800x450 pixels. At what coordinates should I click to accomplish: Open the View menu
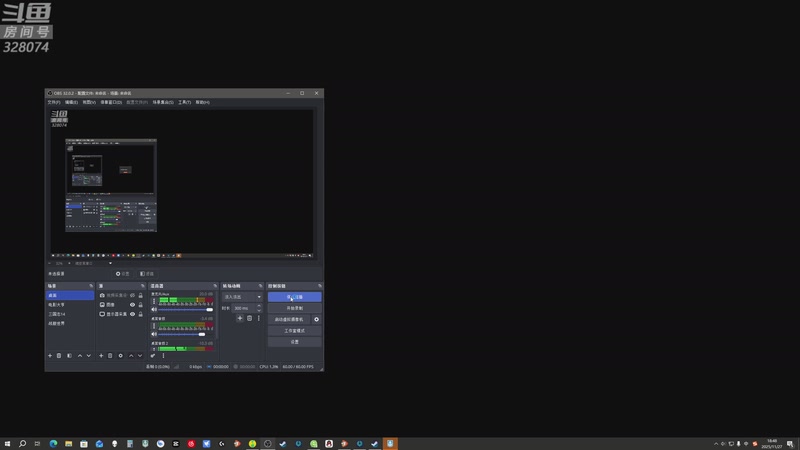click(89, 102)
